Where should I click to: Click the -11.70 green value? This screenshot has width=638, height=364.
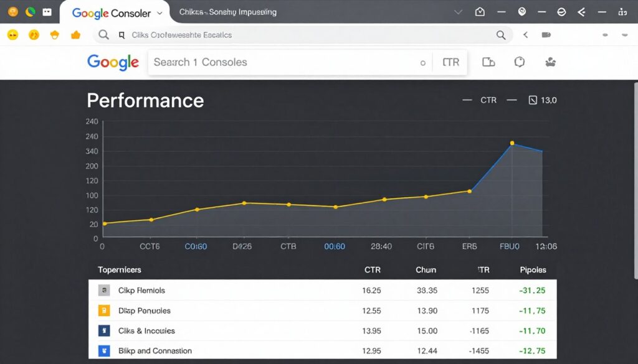click(x=532, y=330)
